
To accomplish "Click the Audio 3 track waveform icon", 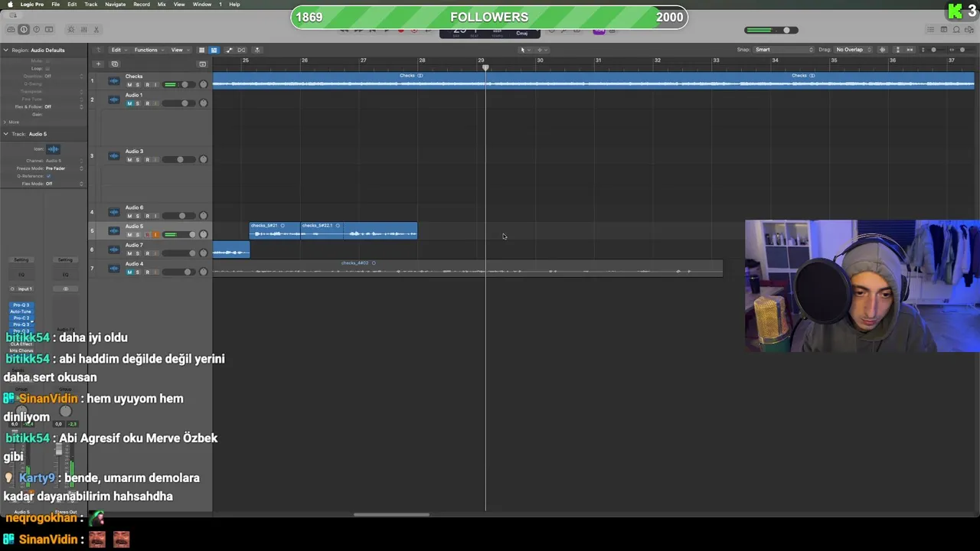I will coord(114,155).
